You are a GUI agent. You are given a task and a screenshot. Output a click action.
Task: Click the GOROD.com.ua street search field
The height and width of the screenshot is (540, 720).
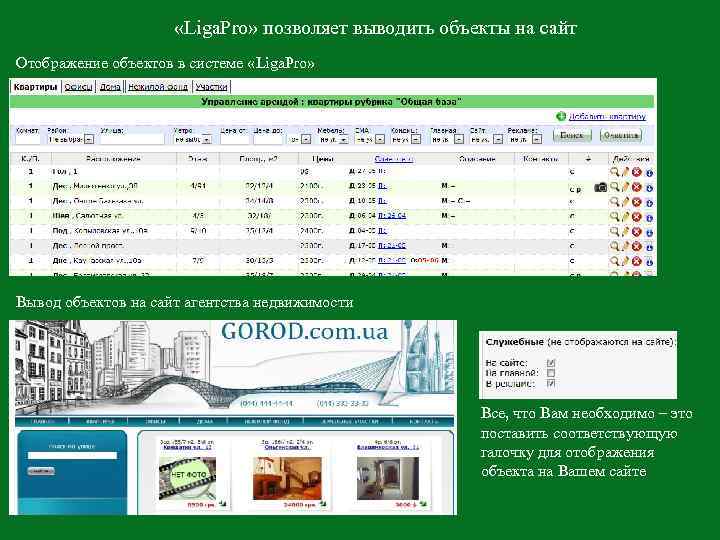click(72, 456)
